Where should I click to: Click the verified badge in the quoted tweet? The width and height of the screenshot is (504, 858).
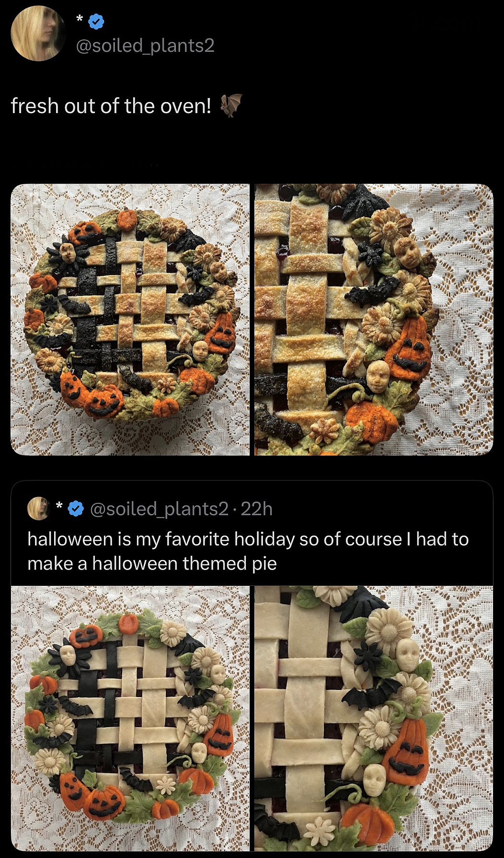pos(76,508)
